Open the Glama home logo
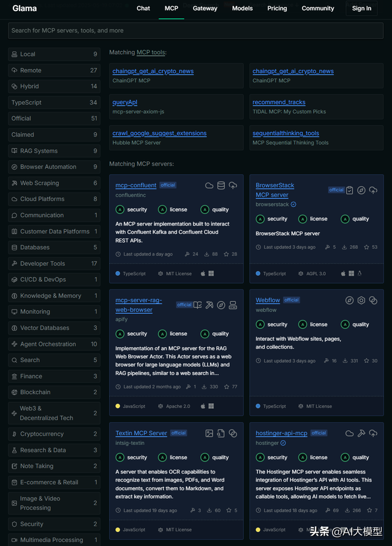 24,9
